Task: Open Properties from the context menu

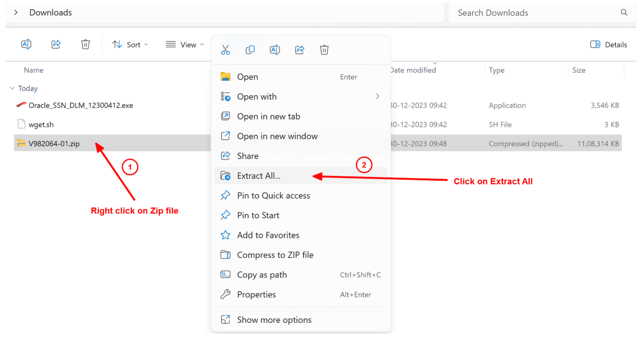Action: pos(256,294)
